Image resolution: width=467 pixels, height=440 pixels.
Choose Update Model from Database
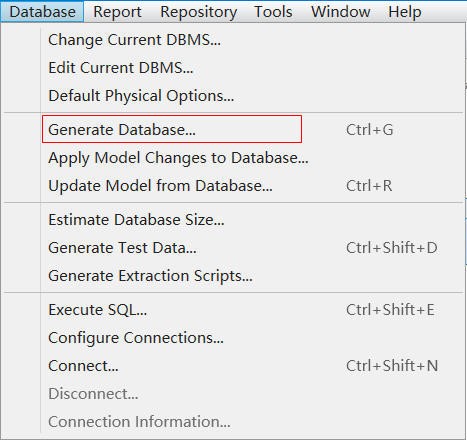(x=233, y=186)
